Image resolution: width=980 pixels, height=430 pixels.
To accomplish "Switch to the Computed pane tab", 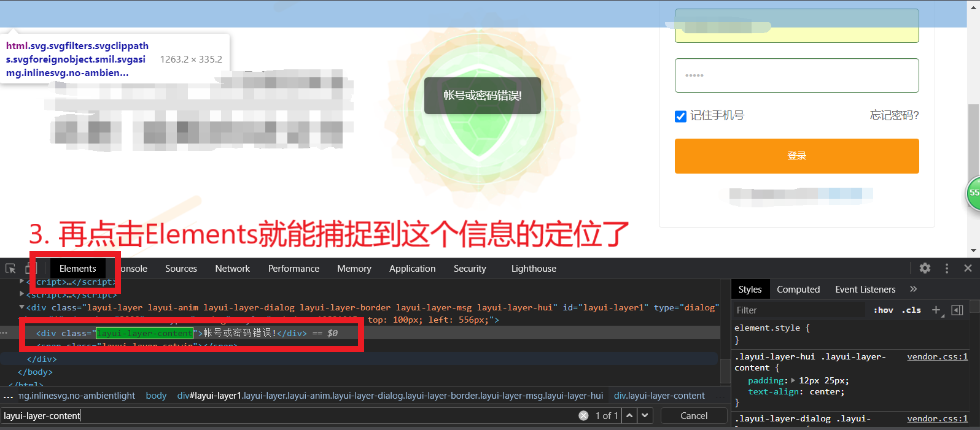I will coord(798,290).
